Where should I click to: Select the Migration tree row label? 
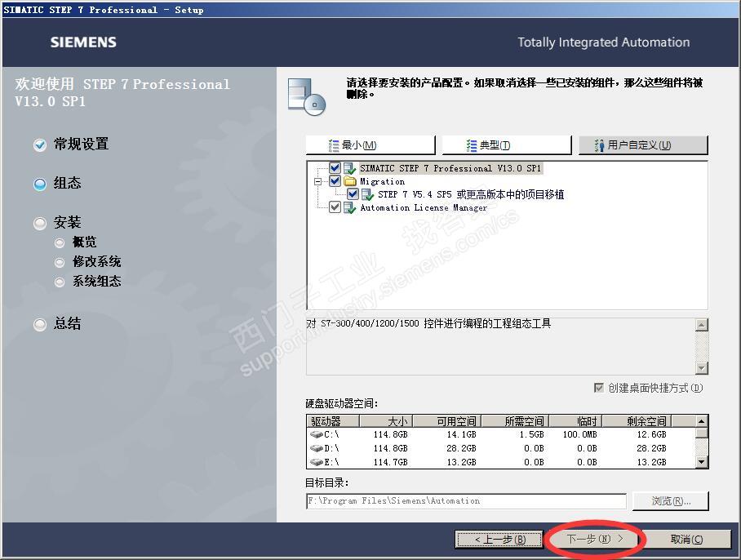(382, 181)
